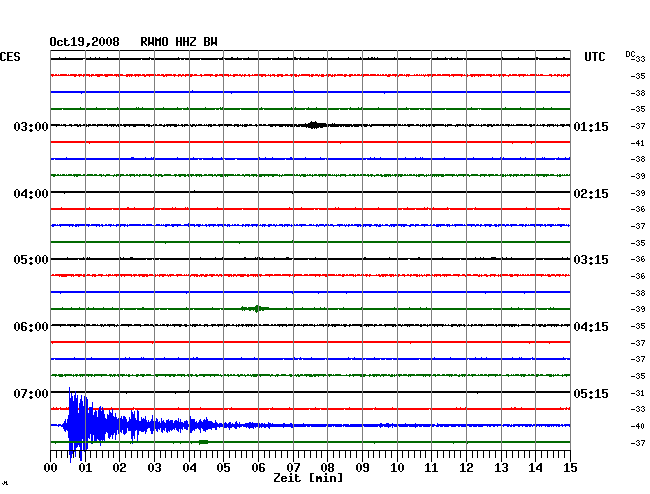The height and width of the screenshot is (494, 650).
Task: Click the "02" minute axis label
Action: [x=119, y=468]
